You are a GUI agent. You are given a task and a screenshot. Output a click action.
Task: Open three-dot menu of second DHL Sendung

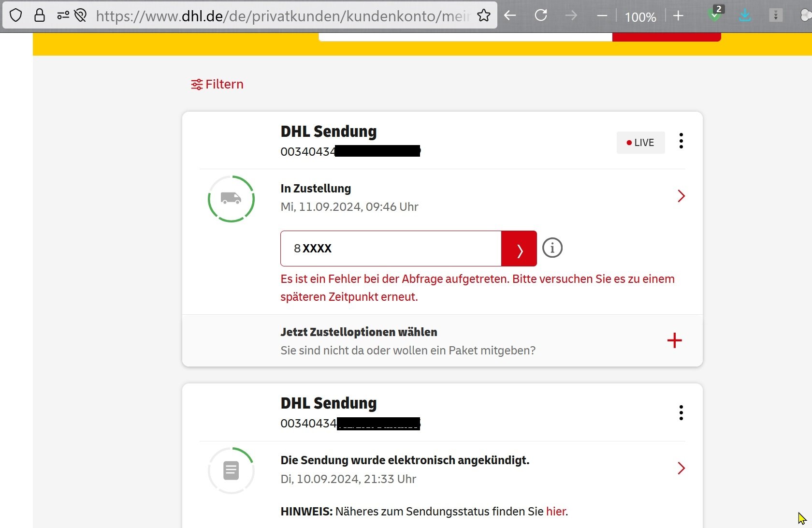click(x=681, y=412)
